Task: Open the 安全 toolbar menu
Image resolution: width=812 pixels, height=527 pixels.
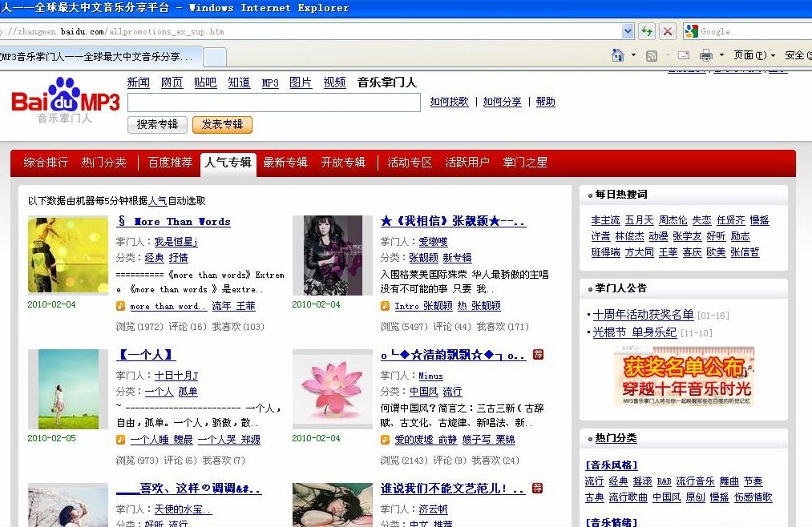Action: point(798,54)
